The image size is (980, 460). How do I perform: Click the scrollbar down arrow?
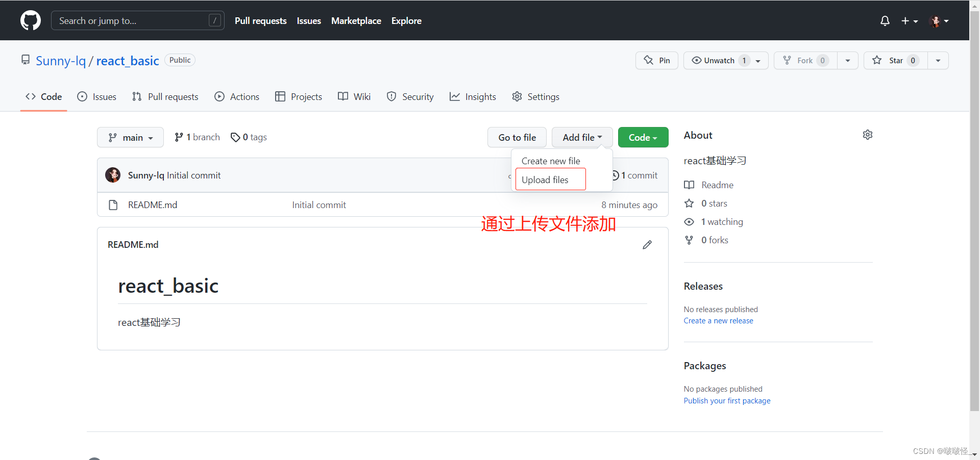(x=974, y=454)
